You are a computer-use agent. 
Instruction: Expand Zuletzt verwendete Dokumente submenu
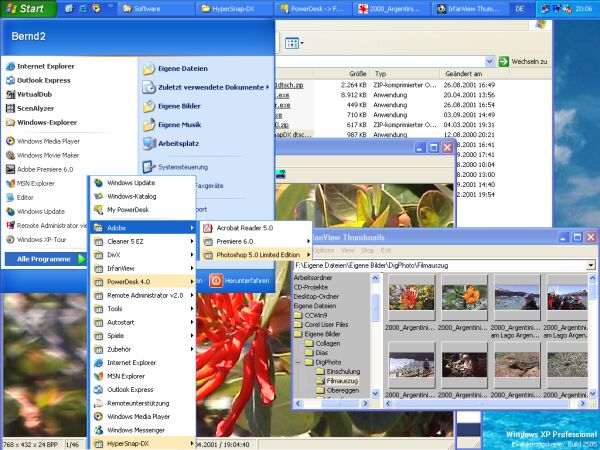[x=206, y=87]
